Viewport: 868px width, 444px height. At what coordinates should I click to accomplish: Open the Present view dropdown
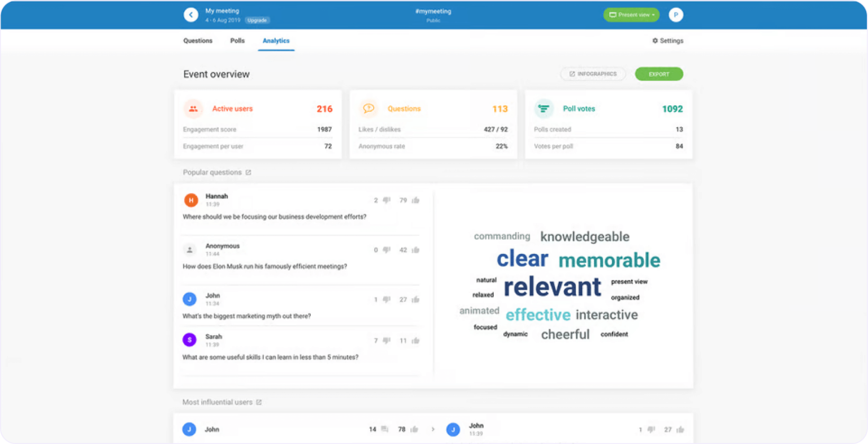coord(631,15)
